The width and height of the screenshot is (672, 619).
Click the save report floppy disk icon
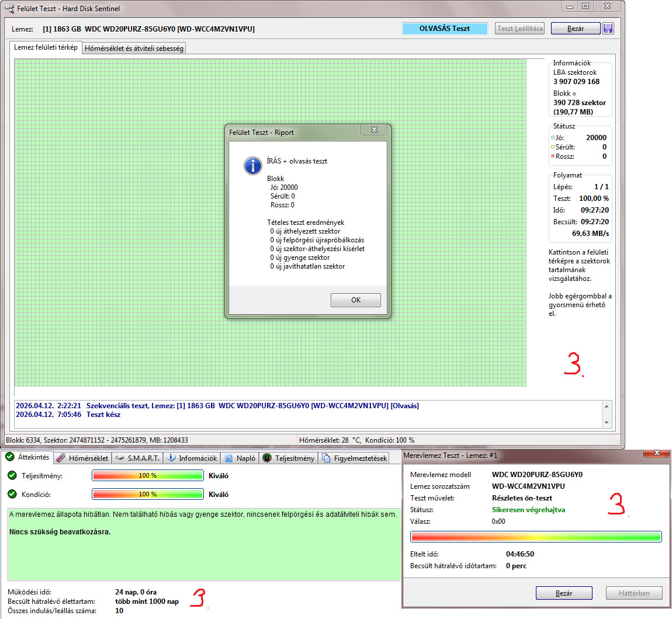(x=608, y=28)
